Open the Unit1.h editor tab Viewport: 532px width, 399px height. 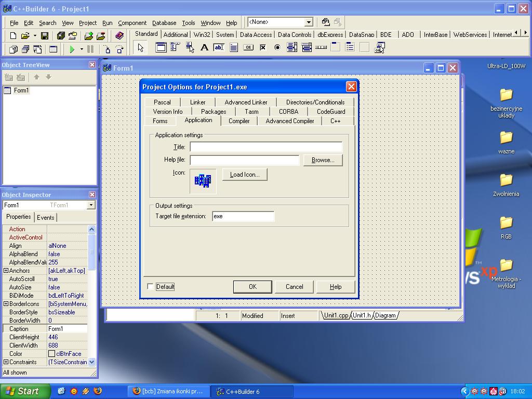pos(362,315)
